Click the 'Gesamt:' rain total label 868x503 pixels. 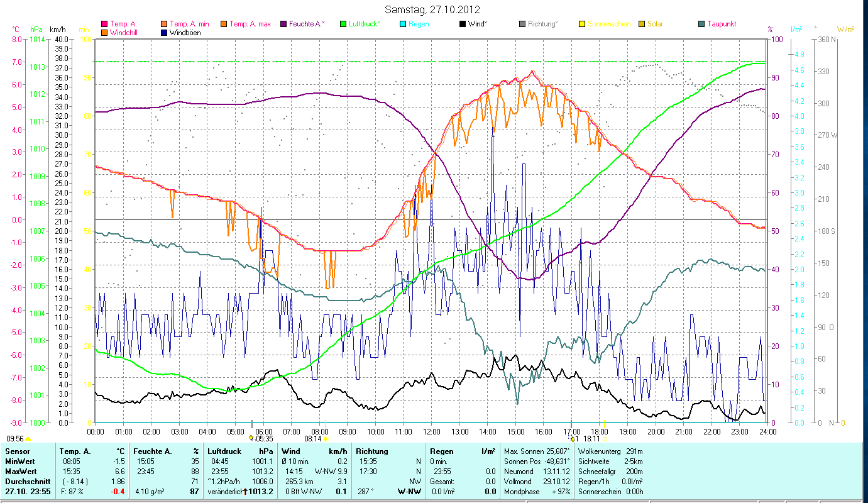coord(443,482)
